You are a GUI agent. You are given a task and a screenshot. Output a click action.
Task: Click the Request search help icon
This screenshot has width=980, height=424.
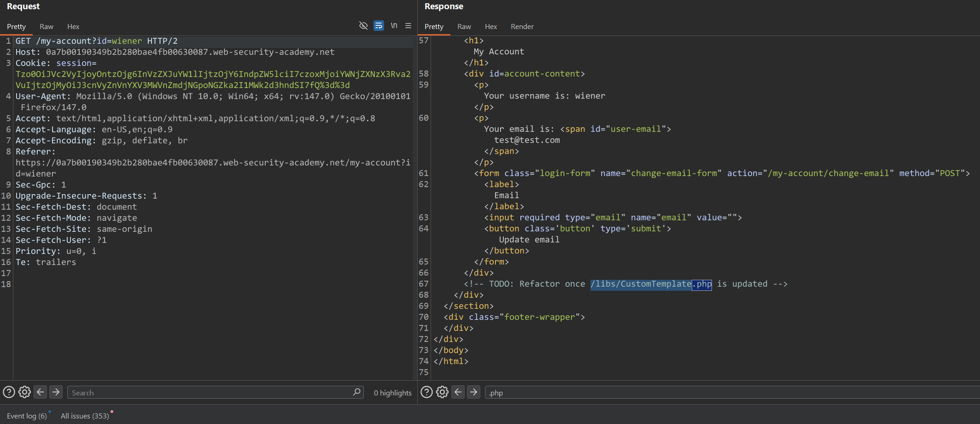point(9,392)
